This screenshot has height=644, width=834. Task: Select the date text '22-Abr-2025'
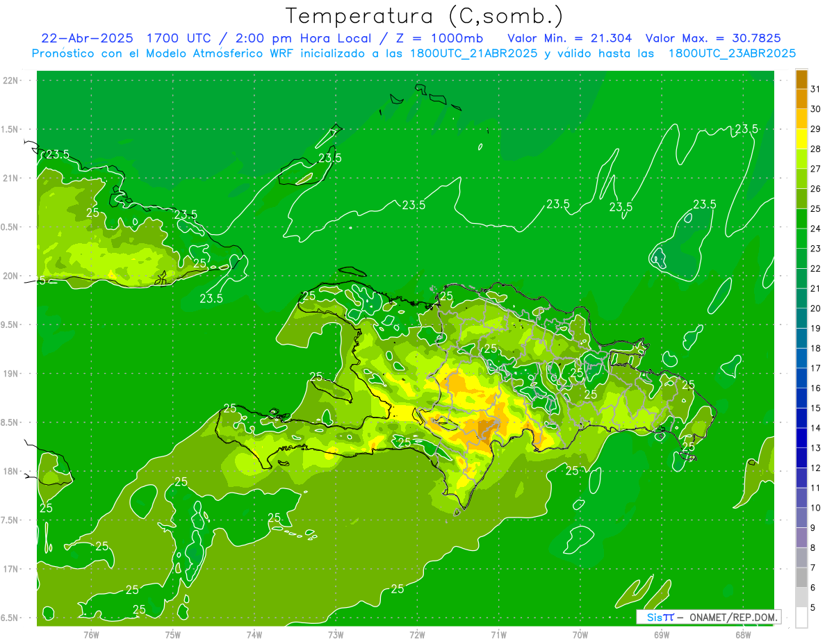(x=89, y=38)
